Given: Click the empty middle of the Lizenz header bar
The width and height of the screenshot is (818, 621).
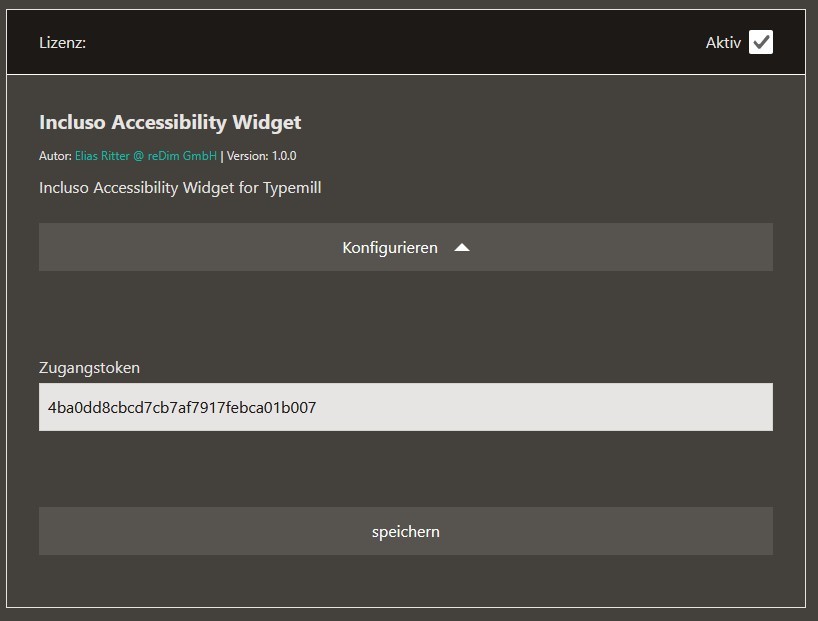Looking at the screenshot, I should point(400,43).
